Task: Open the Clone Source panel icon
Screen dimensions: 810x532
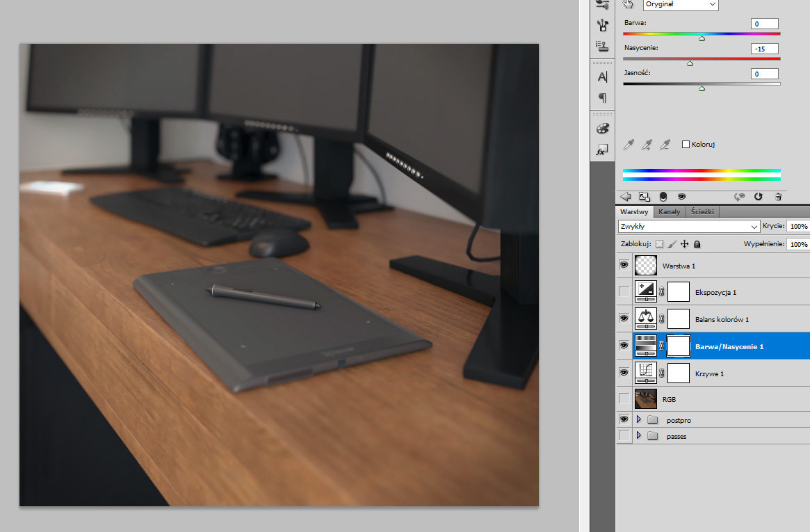Action: (x=602, y=46)
